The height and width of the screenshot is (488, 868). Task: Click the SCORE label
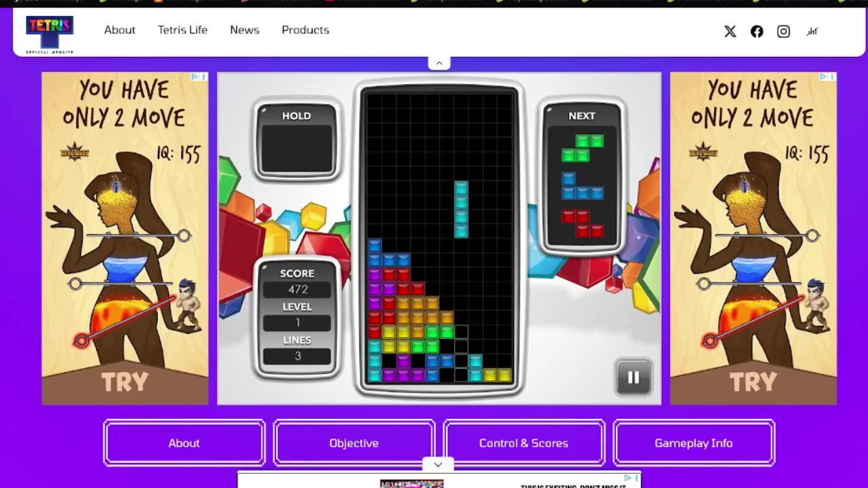click(297, 273)
